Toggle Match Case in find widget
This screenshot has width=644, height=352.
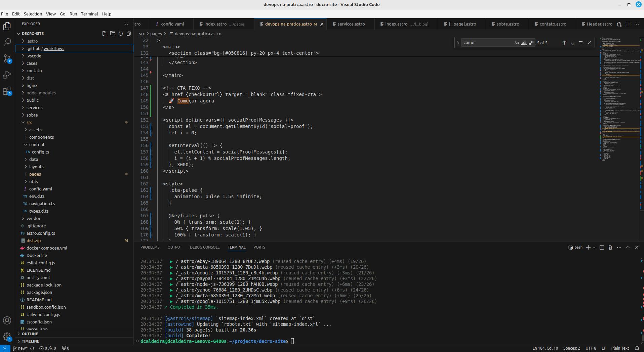[x=517, y=43]
